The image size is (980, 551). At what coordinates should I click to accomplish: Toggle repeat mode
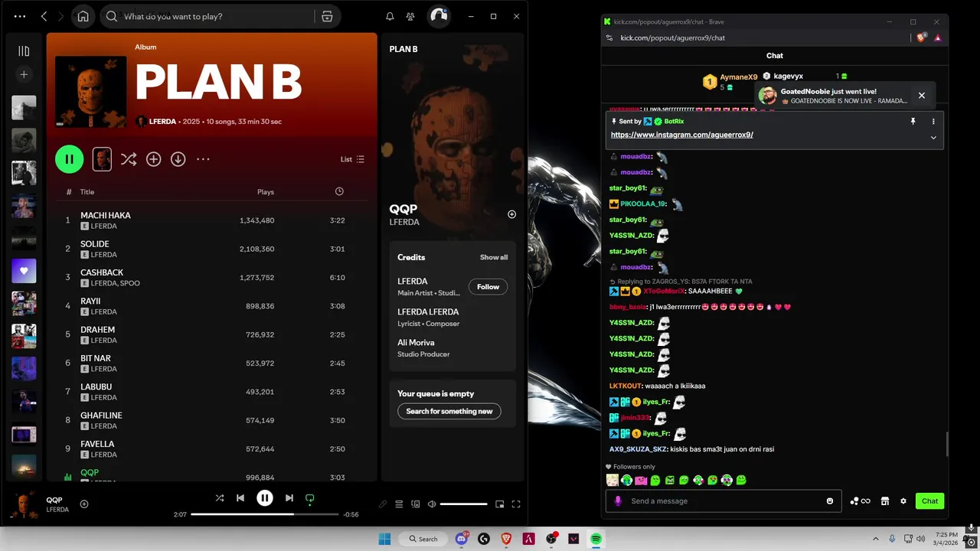pyautogui.click(x=310, y=498)
